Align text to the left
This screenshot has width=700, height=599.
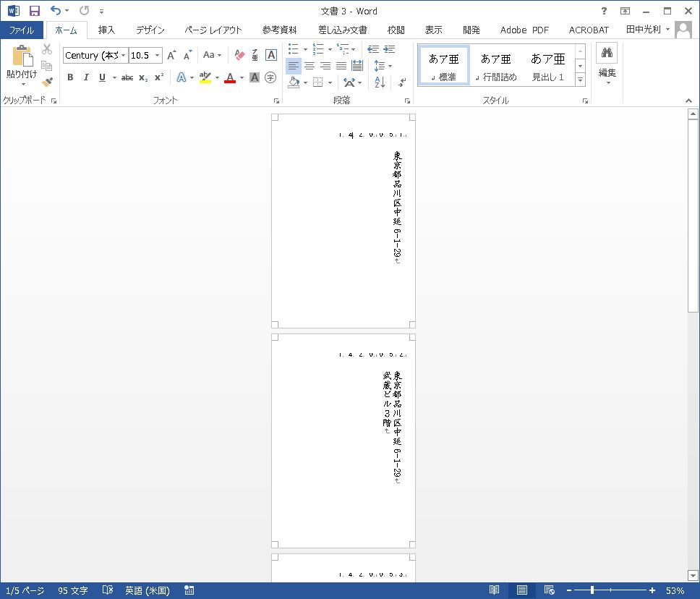pyautogui.click(x=293, y=66)
